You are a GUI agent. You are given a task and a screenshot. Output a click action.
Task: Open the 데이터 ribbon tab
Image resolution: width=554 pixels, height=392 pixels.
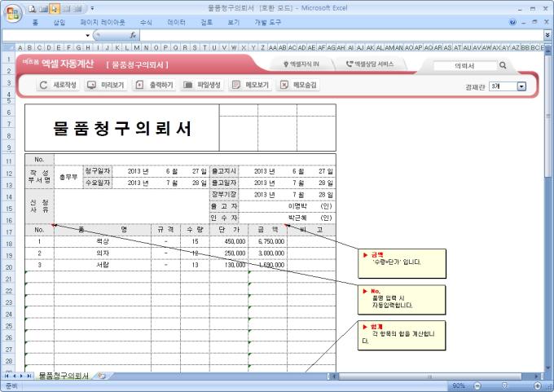point(176,23)
